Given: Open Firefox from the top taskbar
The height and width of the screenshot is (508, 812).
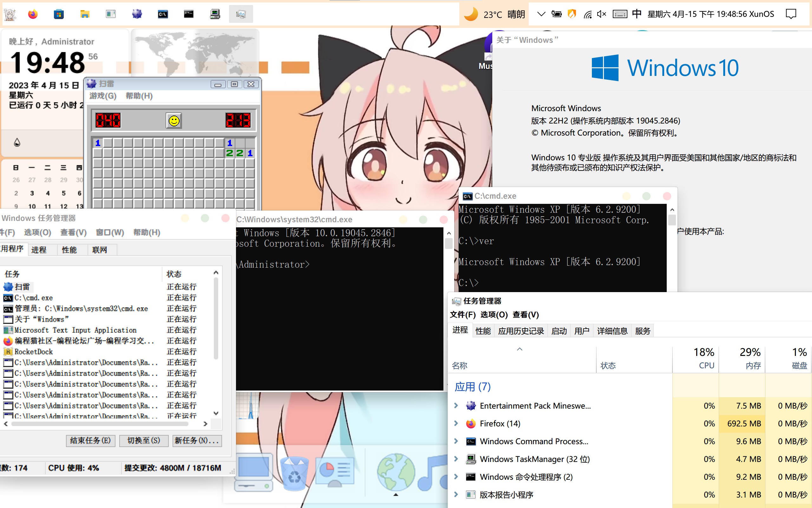Looking at the screenshot, I should (33, 14).
